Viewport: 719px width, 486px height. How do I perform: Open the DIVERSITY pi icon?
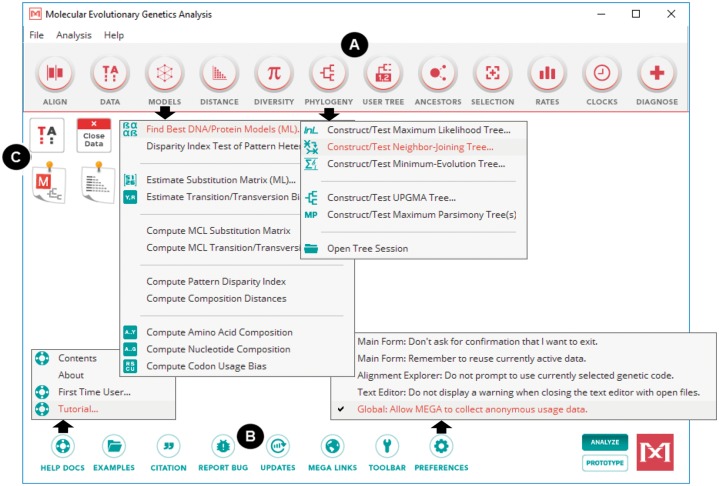274,73
